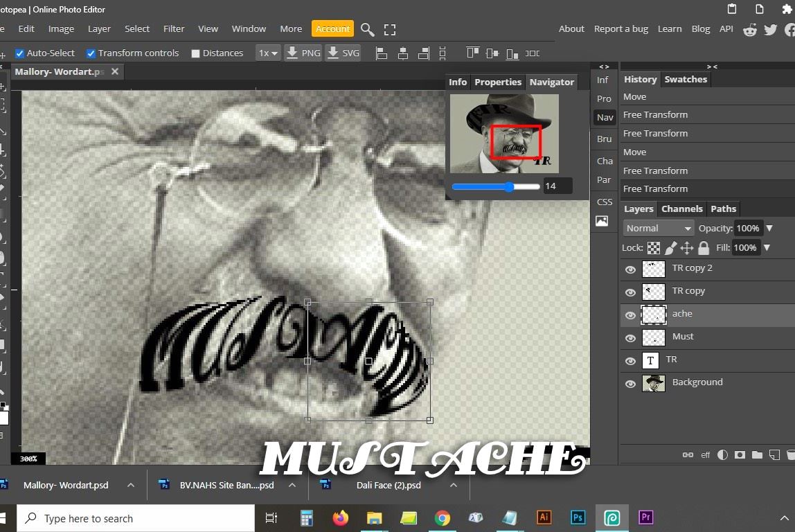Viewport: 795px width, 532px height.
Task: Click the lock all padlock icon
Action: 704,248
